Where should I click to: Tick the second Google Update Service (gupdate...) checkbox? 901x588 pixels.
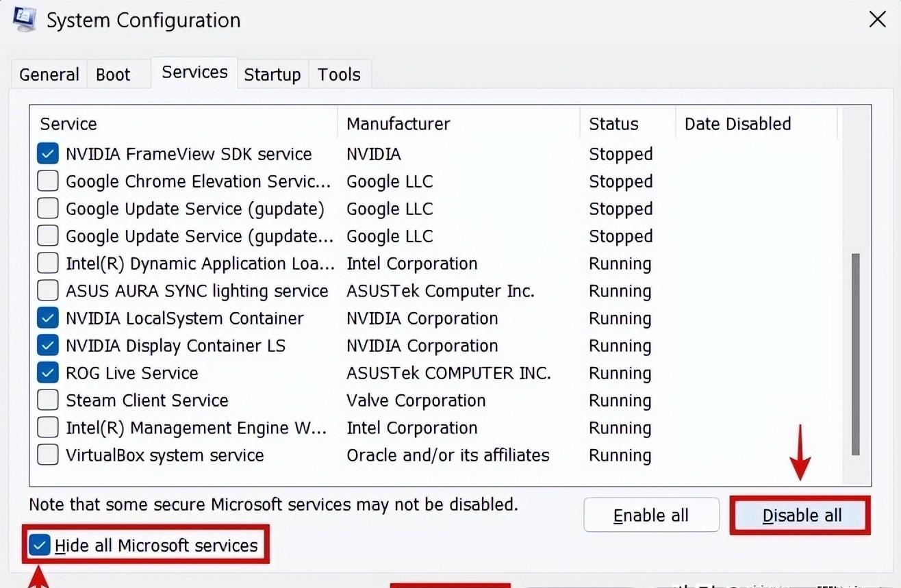[x=47, y=236]
